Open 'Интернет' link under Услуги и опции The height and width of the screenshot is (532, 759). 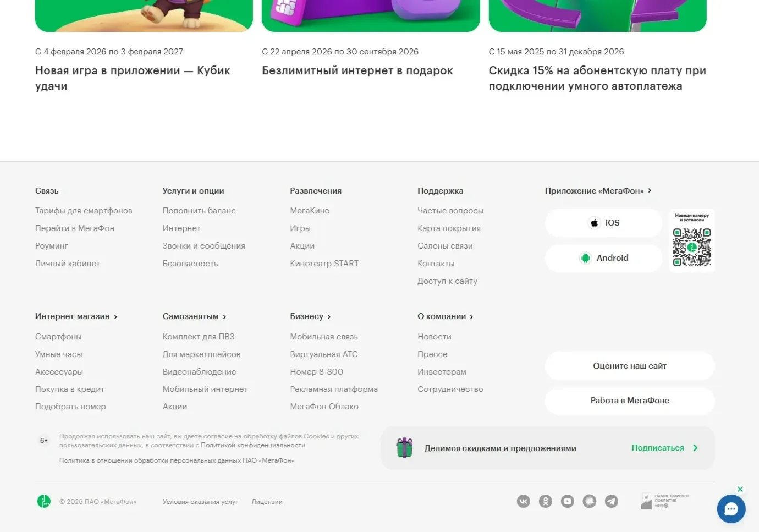pos(182,228)
